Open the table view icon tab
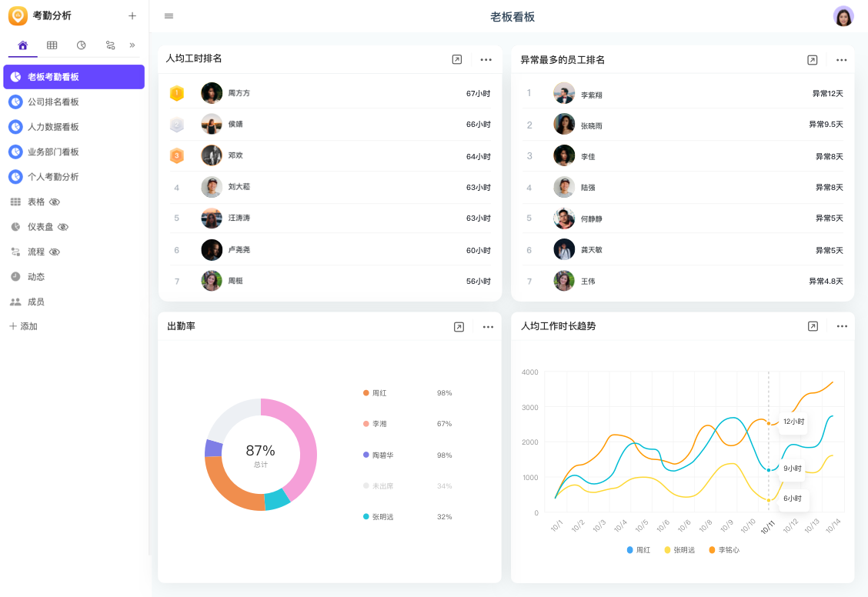Screen dimensions: 868x597 coord(52,45)
